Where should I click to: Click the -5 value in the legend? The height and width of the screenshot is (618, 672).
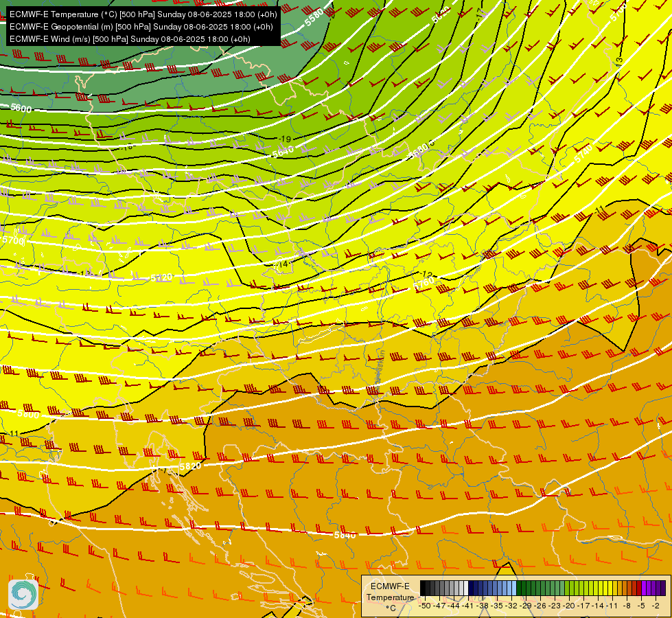[641, 606]
